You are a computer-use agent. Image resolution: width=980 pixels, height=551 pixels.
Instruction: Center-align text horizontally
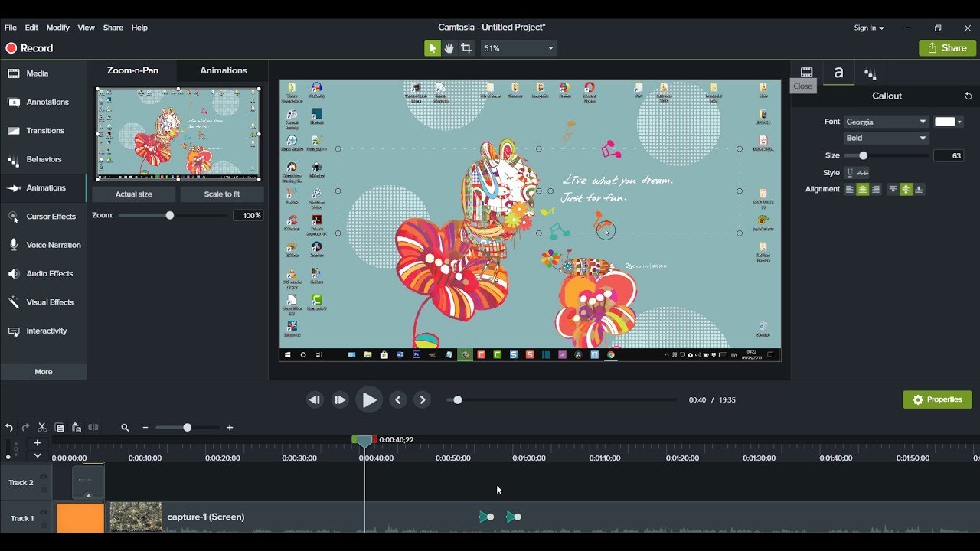863,189
